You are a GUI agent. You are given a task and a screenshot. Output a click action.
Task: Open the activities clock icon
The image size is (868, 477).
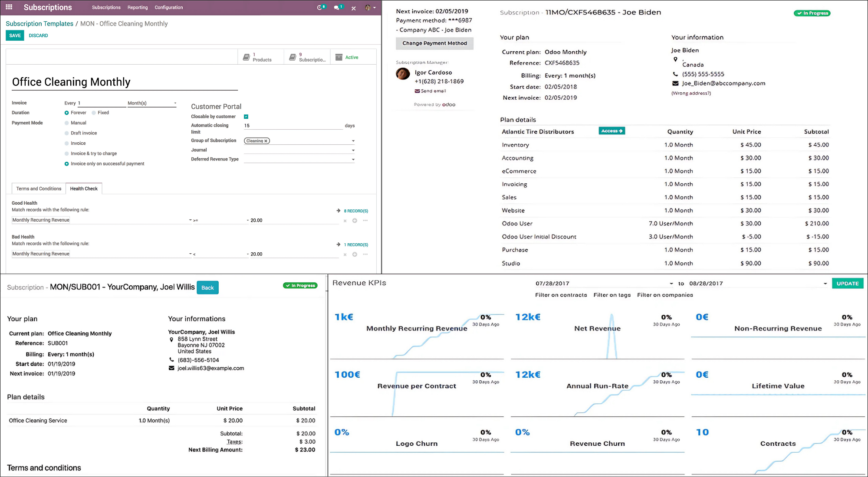pyautogui.click(x=320, y=7)
